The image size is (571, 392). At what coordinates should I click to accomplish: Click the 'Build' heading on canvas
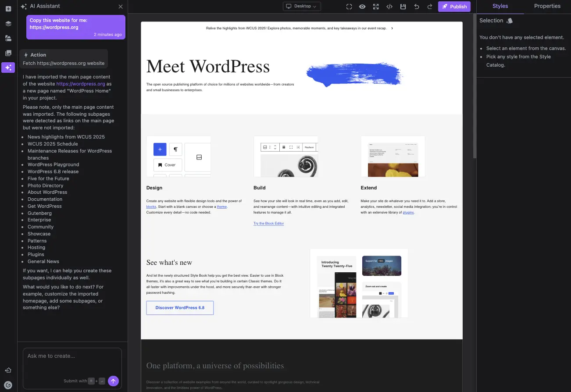[x=260, y=188]
